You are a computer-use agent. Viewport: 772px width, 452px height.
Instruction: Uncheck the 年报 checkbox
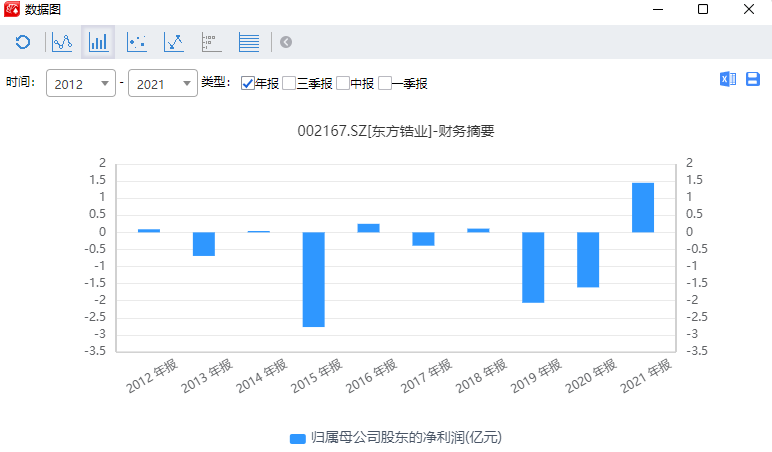point(248,84)
